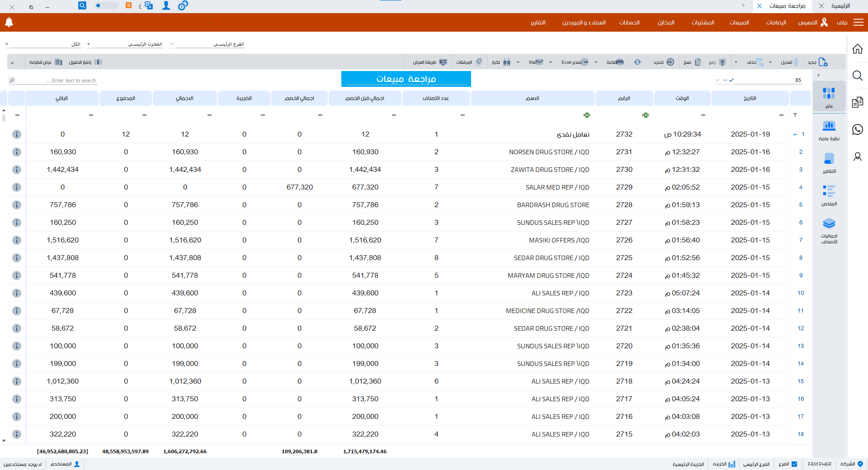This screenshot has height=470, width=868.
Task: Click the grid vertical scrollbar down arrow
Action: (4, 440)
